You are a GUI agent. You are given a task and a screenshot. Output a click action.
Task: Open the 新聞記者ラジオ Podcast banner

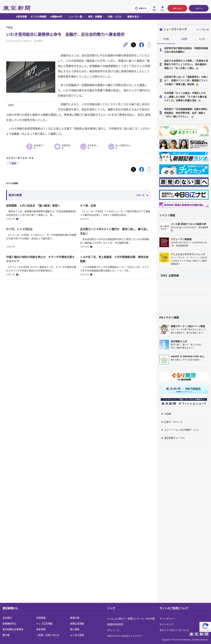pyautogui.click(x=184, y=157)
